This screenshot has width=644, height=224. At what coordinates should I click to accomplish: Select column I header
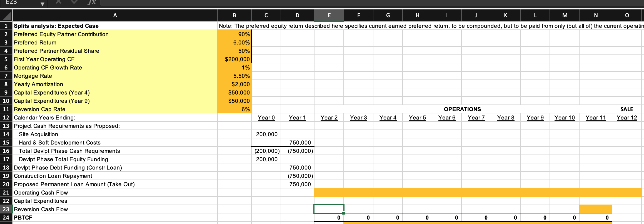(x=447, y=15)
